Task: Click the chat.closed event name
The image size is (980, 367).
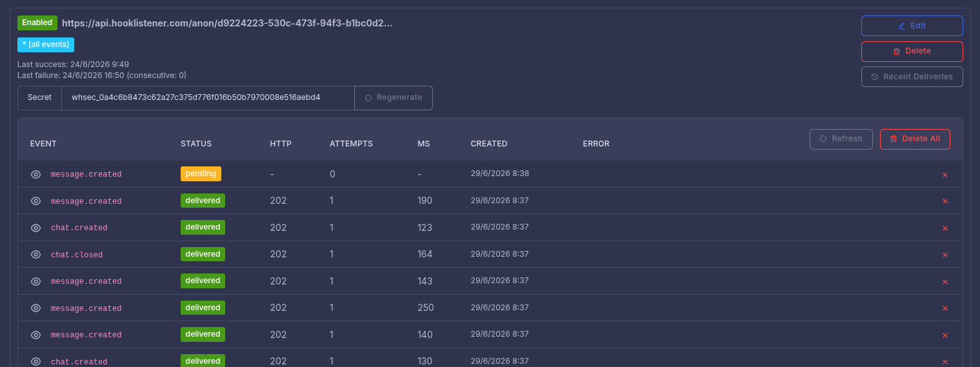Action: coord(77,255)
